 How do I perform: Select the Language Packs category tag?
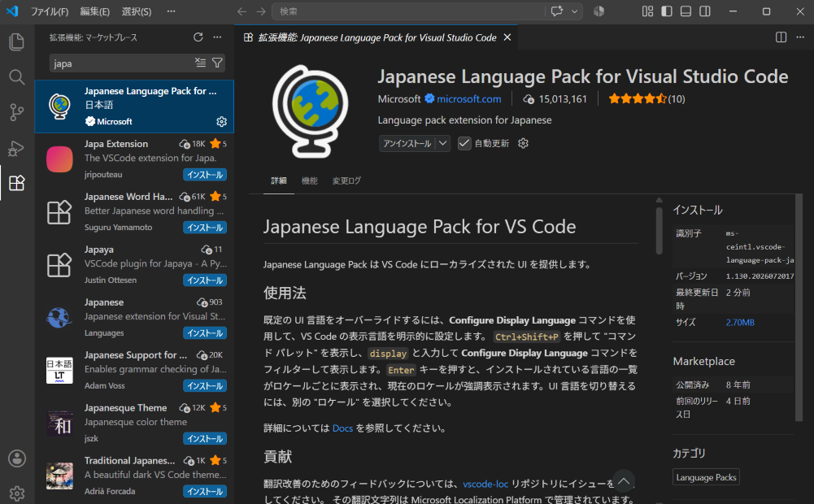706,477
